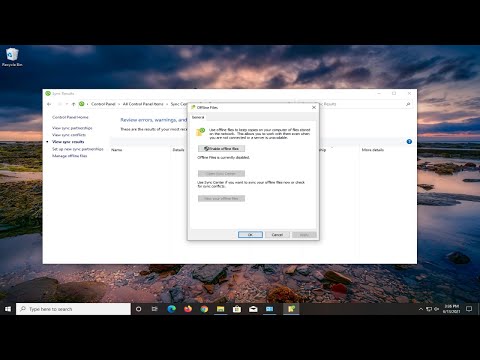Open File Explorer from the taskbar
Screen dimensions: 480x360
click(x=220, y=309)
